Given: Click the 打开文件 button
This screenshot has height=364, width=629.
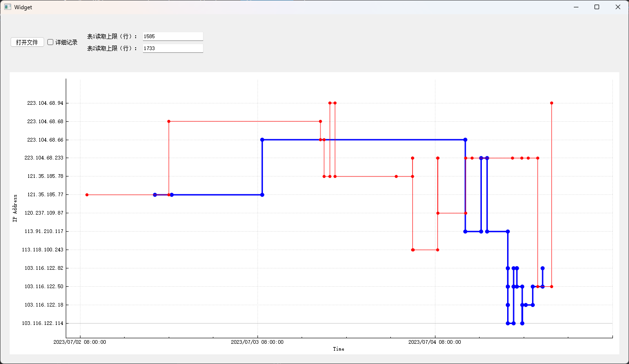Looking at the screenshot, I should (x=27, y=42).
